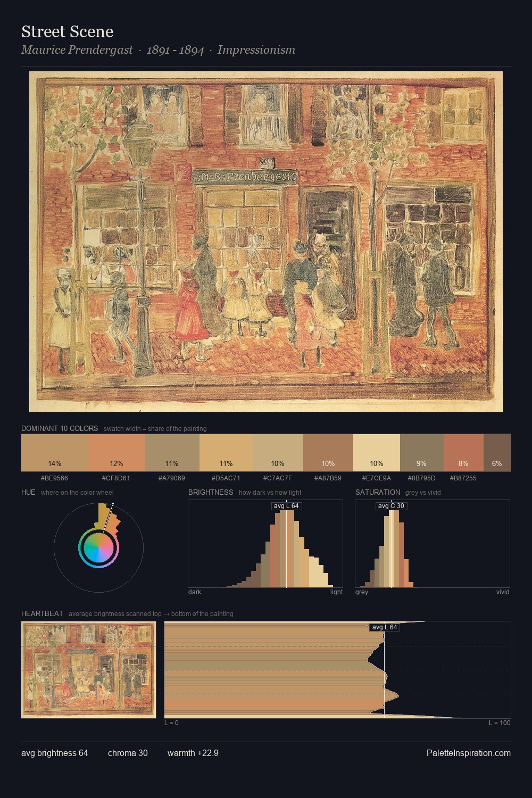Screen dimensions: 532x798
Task: Click the 9% swatch #8B795D
Action: click(422, 453)
